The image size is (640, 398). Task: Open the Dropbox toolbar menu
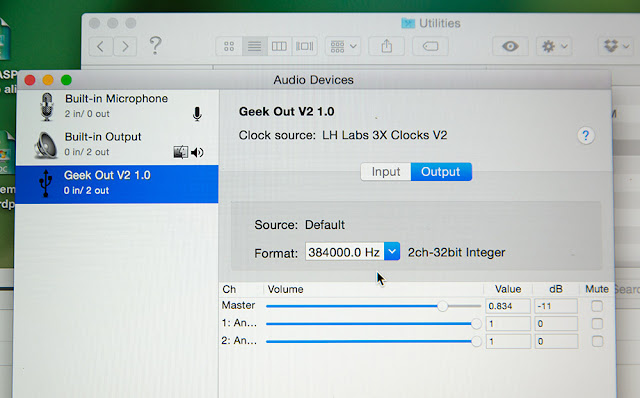click(616, 46)
